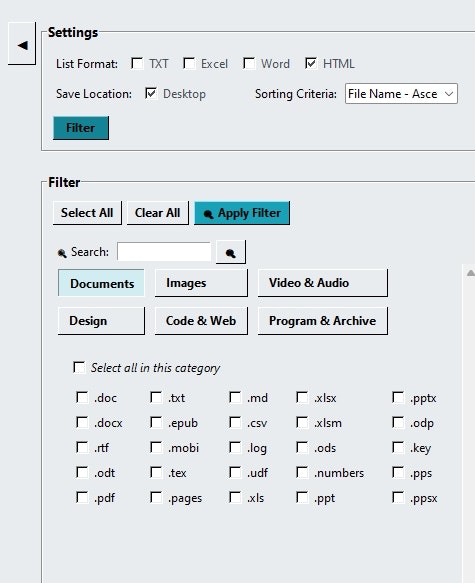Check the .csv extension box
The image size is (475, 583).
pos(235,422)
